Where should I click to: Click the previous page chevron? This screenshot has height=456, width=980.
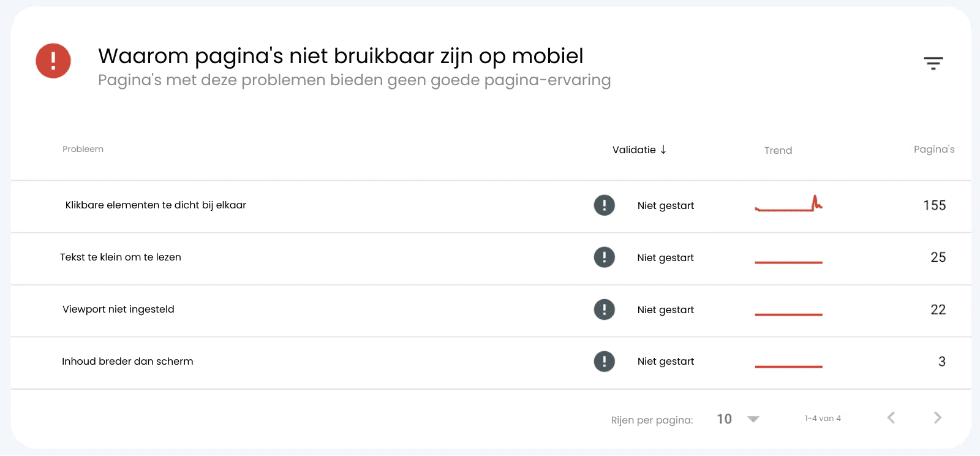point(891,417)
